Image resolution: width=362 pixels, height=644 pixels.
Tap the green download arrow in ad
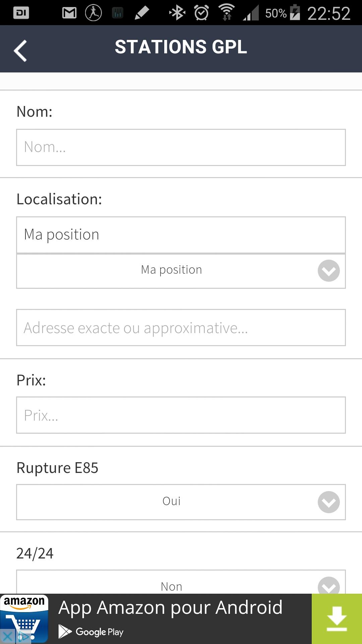(x=337, y=619)
